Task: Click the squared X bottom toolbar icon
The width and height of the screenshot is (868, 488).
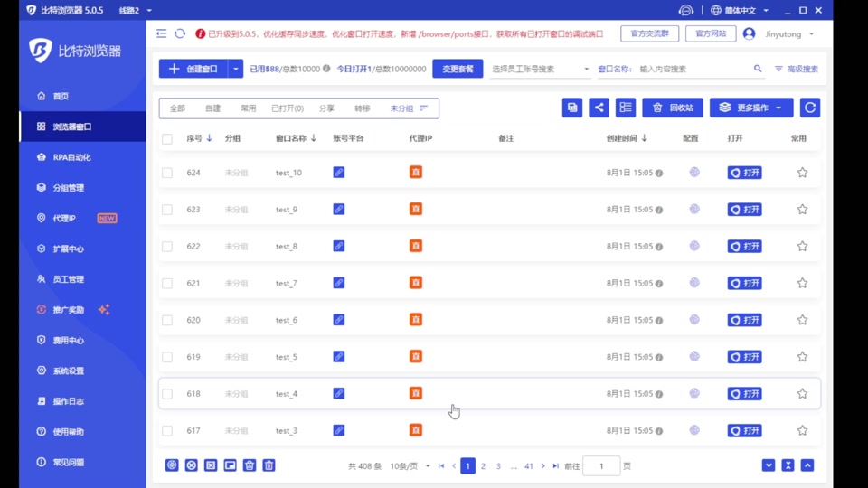Action: point(211,465)
